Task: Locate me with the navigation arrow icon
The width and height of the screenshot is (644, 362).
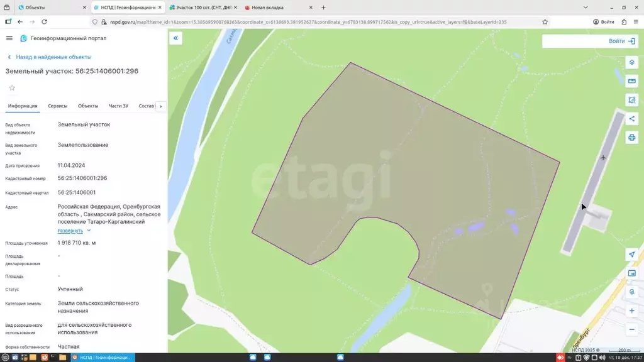Action: [x=631, y=255]
